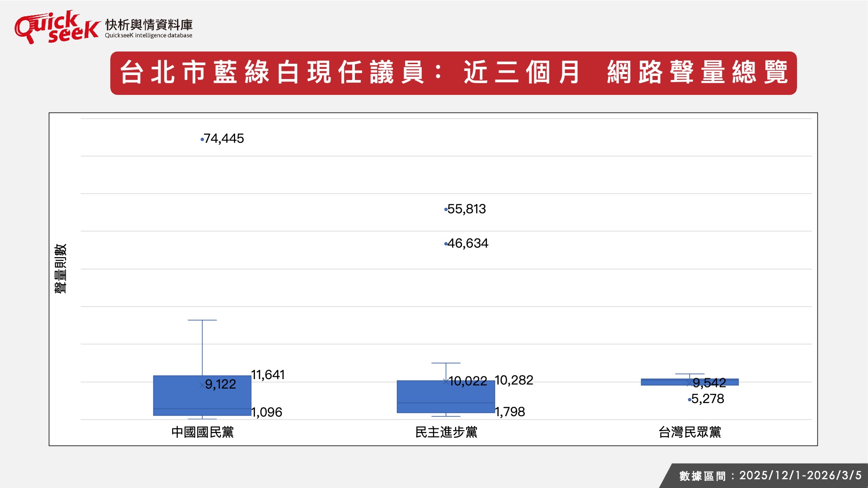This screenshot has height=488, width=868.
Task: Click the 11,641 upper quartile label
Action: [x=268, y=375]
